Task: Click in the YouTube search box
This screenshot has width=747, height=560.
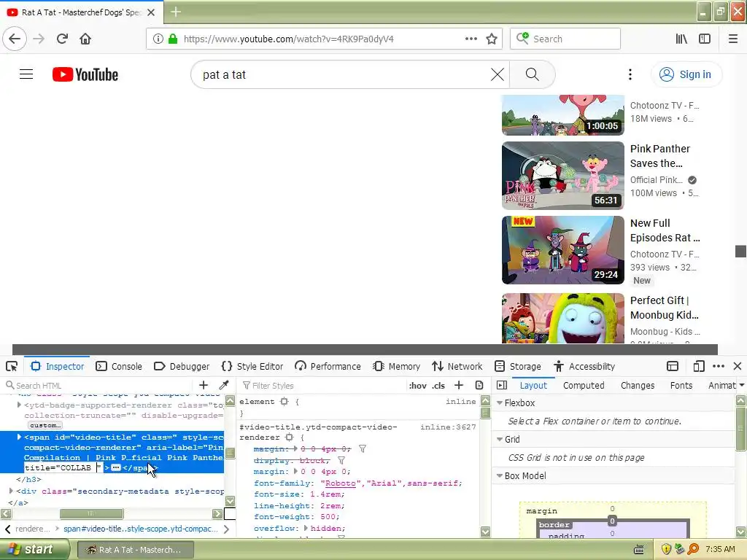Action: coord(343,74)
